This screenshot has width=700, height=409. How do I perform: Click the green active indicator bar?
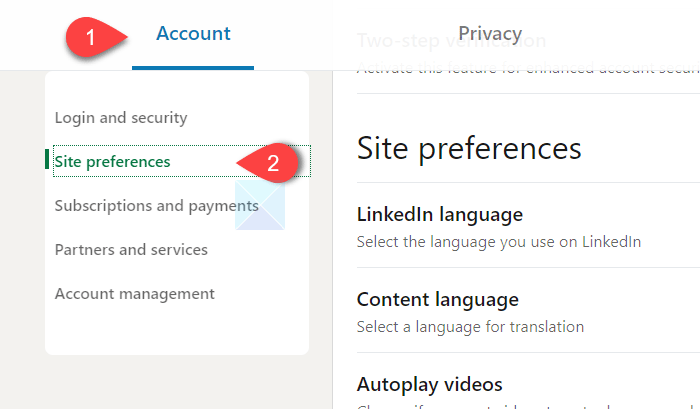point(47,160)
